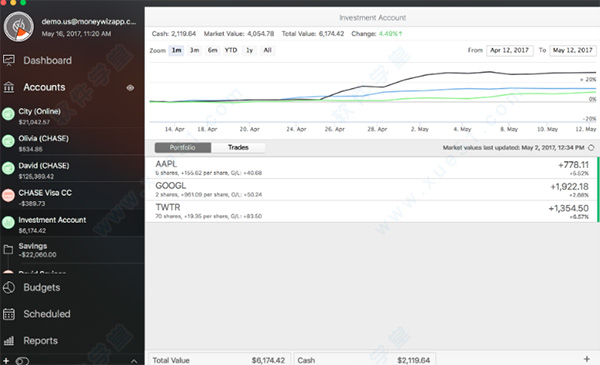Select the Investment Account in the sidebar

(72, 225)
